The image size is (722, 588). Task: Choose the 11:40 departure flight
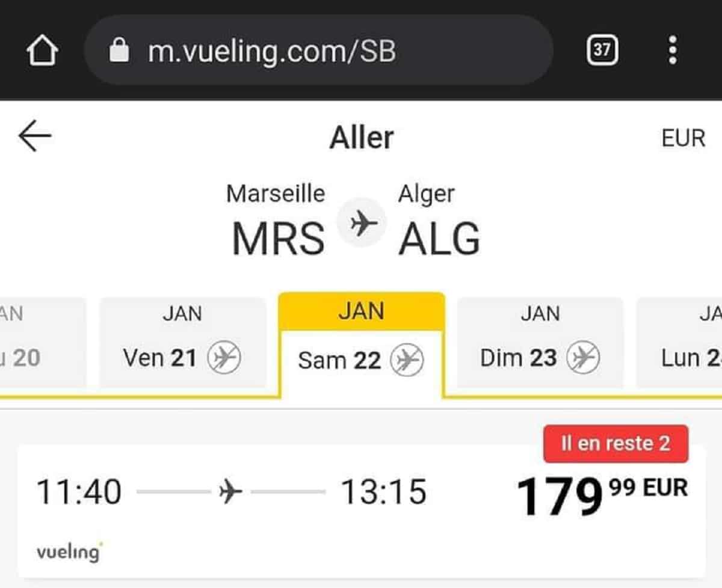79,492
